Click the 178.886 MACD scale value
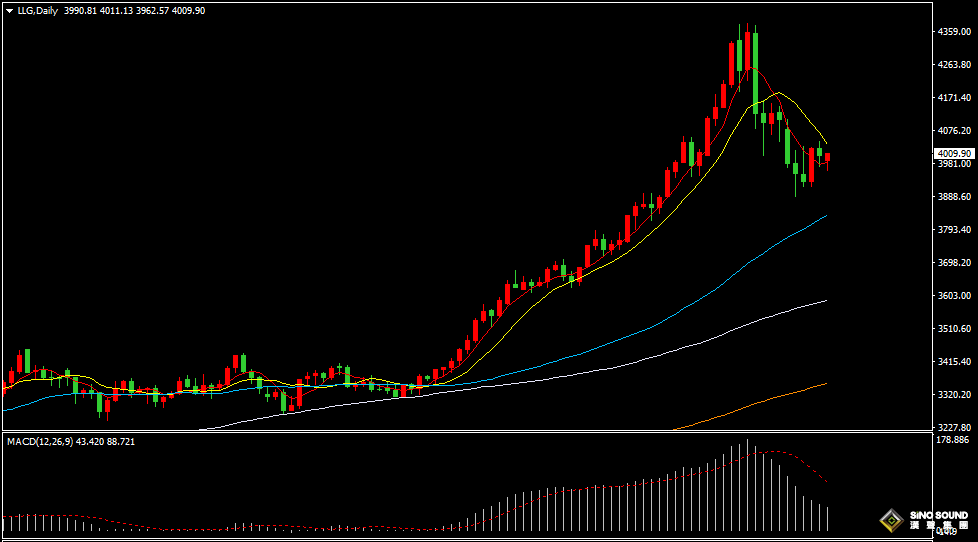This screenshot has width=978, height=542. coord(953,440)
